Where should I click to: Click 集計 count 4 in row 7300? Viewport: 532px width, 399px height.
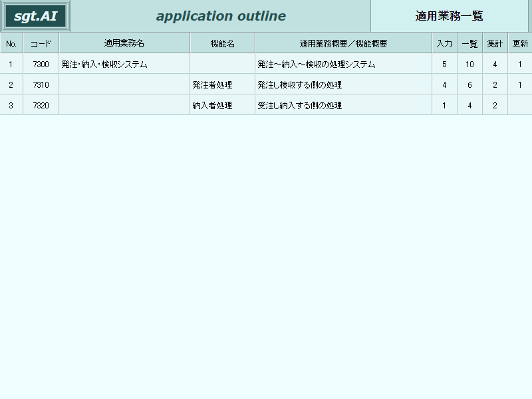pyautogui.click(x=495, y=64)
